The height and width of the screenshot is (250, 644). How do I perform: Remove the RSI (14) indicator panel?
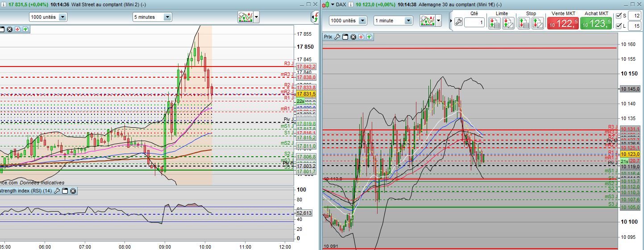click(x=73, y=191)
